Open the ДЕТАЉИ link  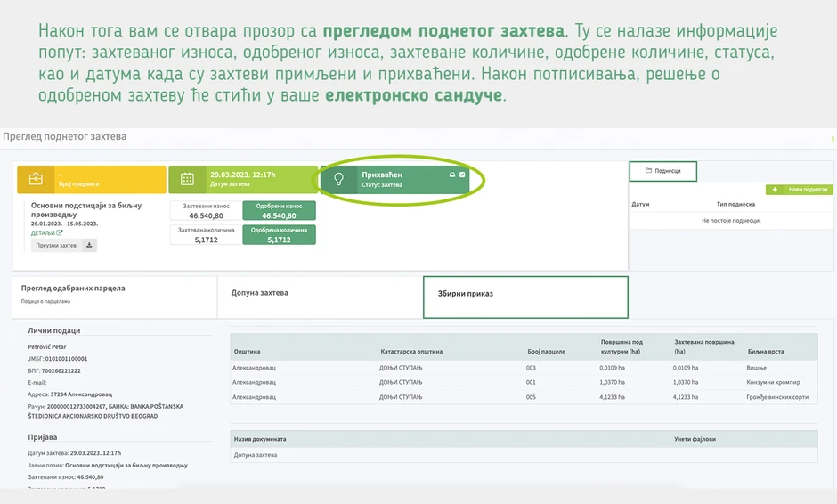tap(46, 233)
